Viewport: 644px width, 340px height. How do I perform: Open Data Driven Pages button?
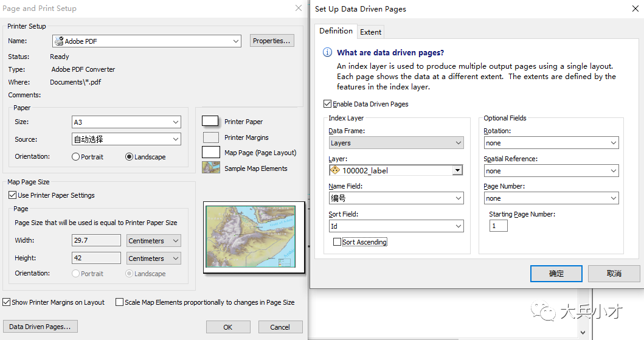point(40,327)
